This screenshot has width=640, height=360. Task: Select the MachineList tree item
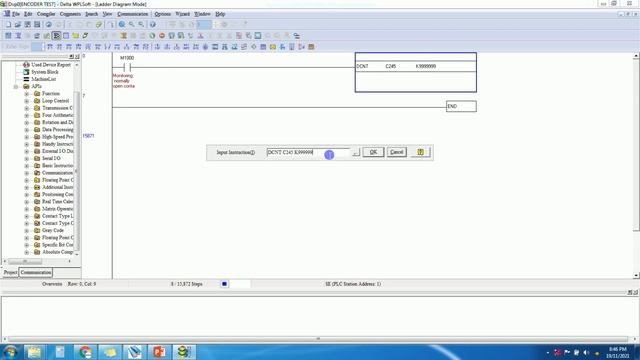click(44, 79)
